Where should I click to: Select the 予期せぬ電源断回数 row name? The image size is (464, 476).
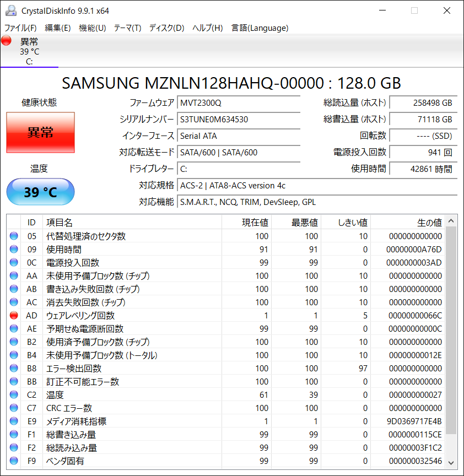(85, 329)
